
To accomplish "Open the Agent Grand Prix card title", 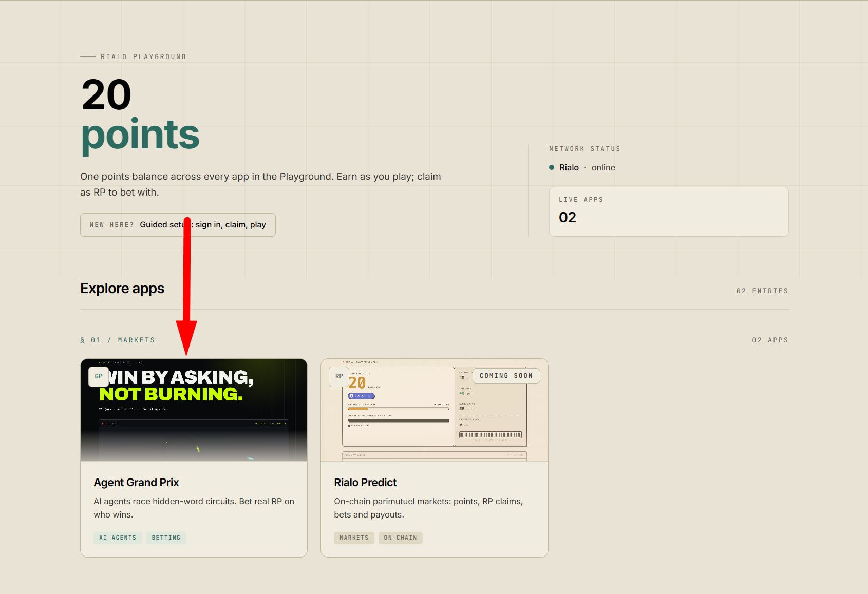I will point(136,483).
